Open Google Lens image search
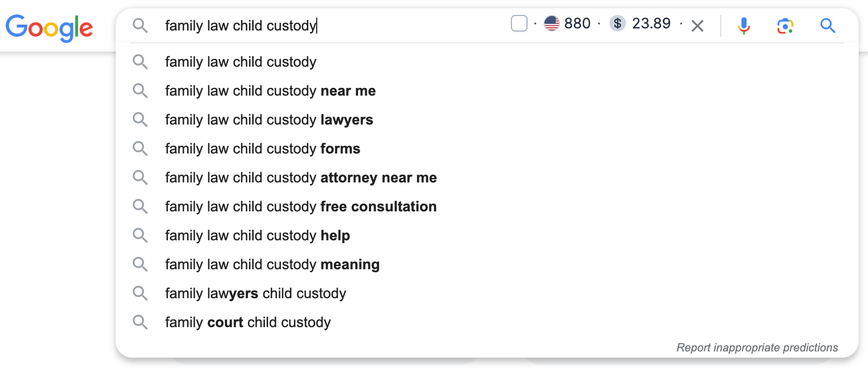This screenshot has height=369, width=868. (785, 25)
